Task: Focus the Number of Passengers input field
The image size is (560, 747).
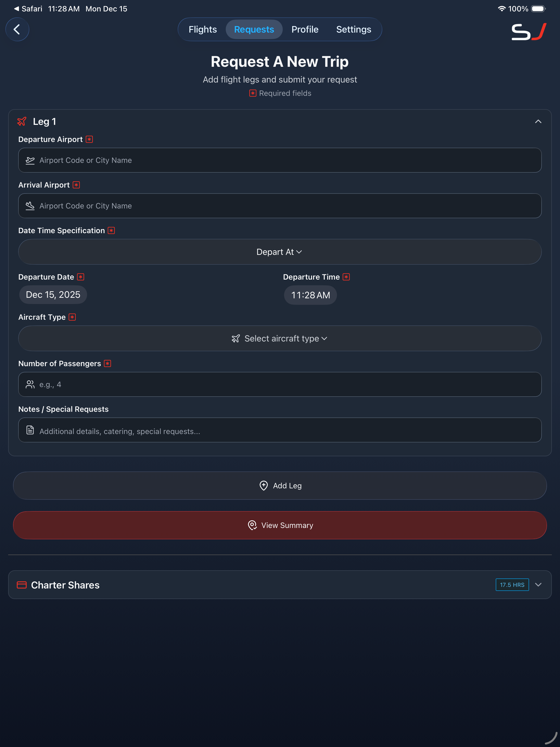Action: click(287, 384)
